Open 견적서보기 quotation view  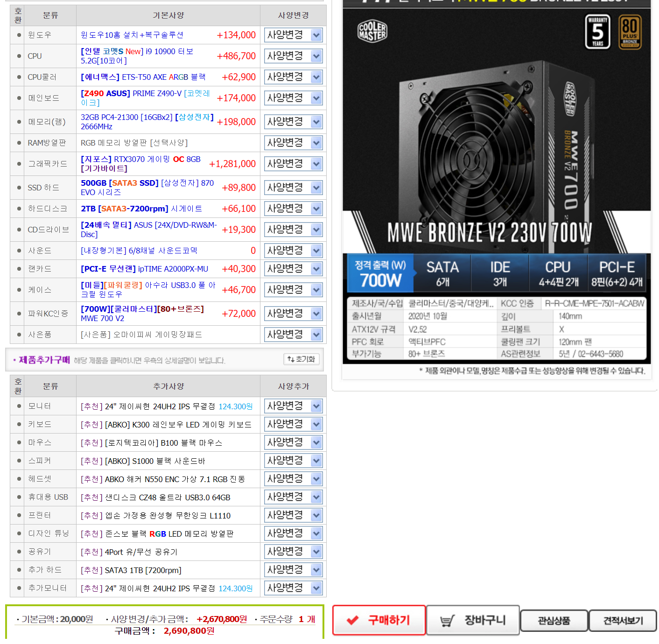click(x=623, y=621)
